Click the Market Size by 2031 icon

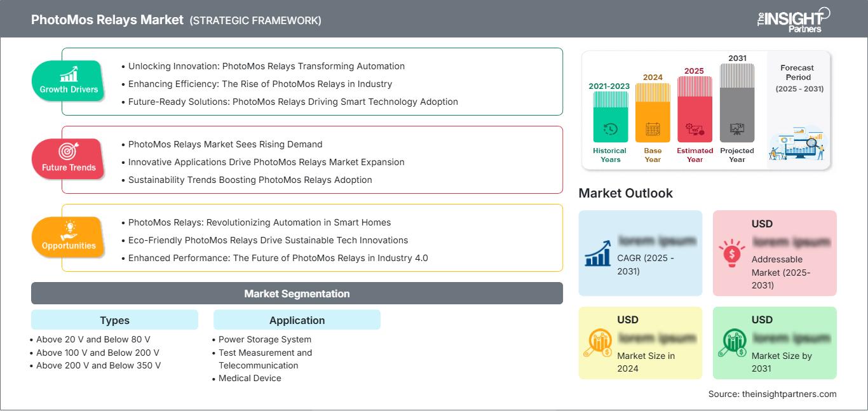point(732,343)
